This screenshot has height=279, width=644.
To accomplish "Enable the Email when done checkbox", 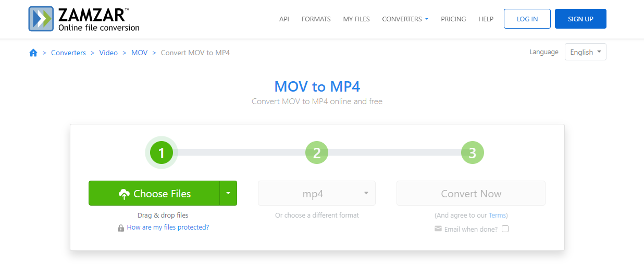I will (505, 229).
